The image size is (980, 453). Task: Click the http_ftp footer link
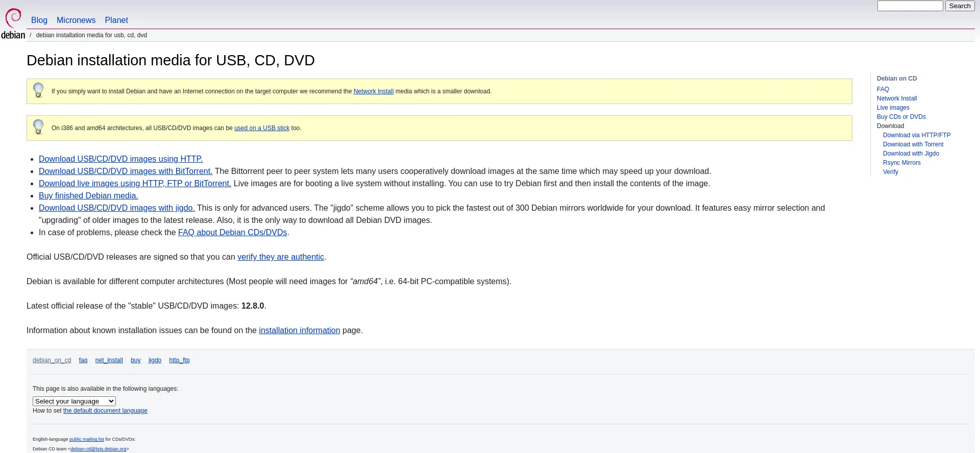(x=179, y=360)
